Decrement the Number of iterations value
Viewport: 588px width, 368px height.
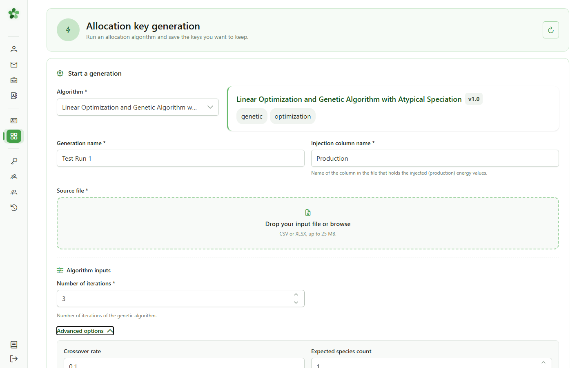click(296, 303)
